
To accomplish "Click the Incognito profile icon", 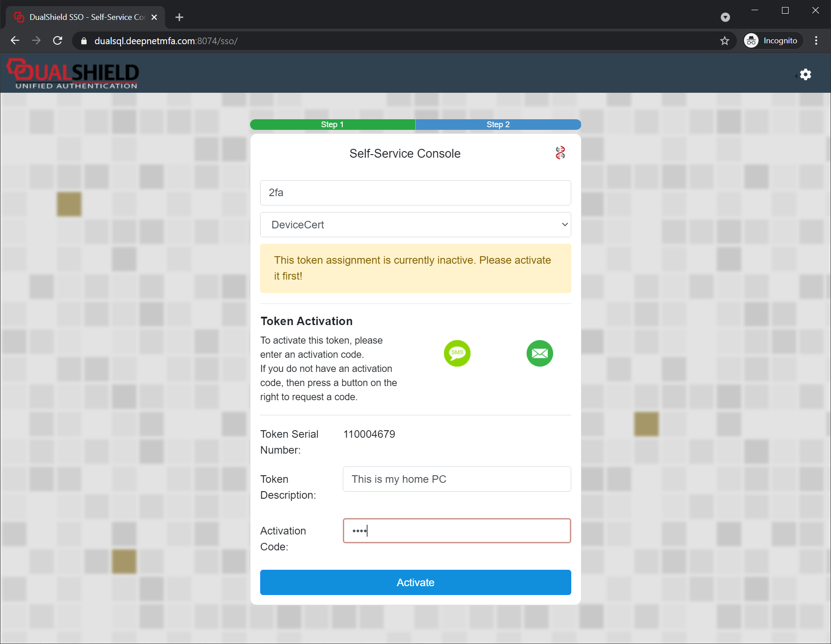I will (x=751, y=41).
